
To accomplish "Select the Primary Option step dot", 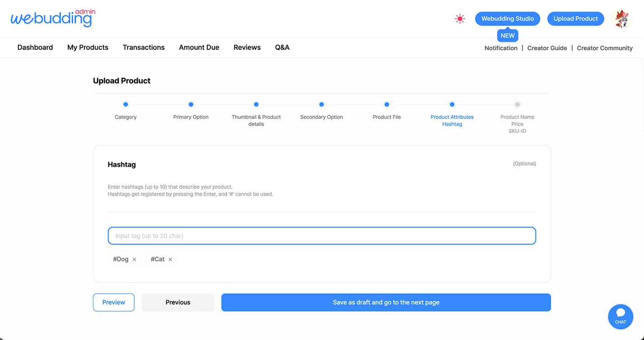I will (191, 105).
